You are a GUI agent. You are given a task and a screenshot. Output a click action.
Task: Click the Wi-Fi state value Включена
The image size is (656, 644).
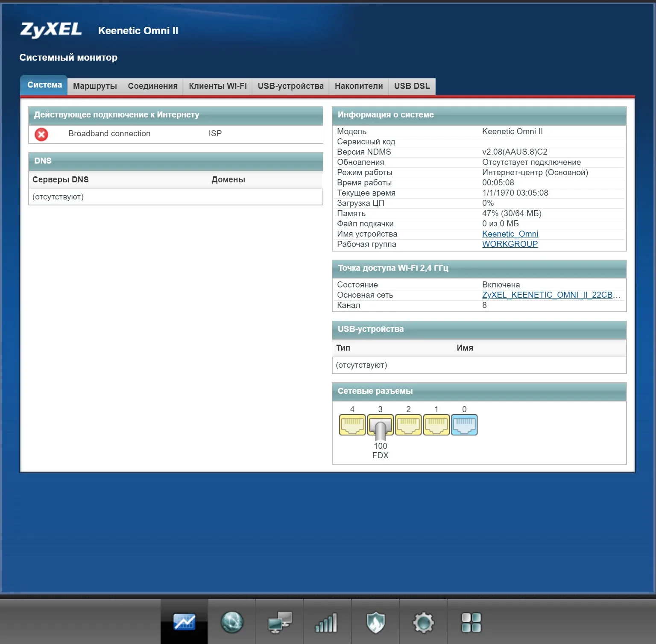pos(501,285)
